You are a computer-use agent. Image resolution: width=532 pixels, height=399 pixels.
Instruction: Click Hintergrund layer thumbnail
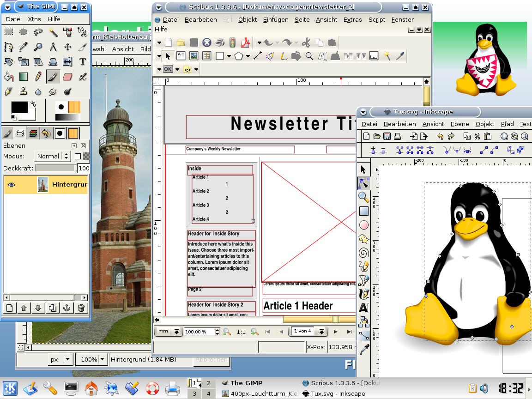coord(43,185)
